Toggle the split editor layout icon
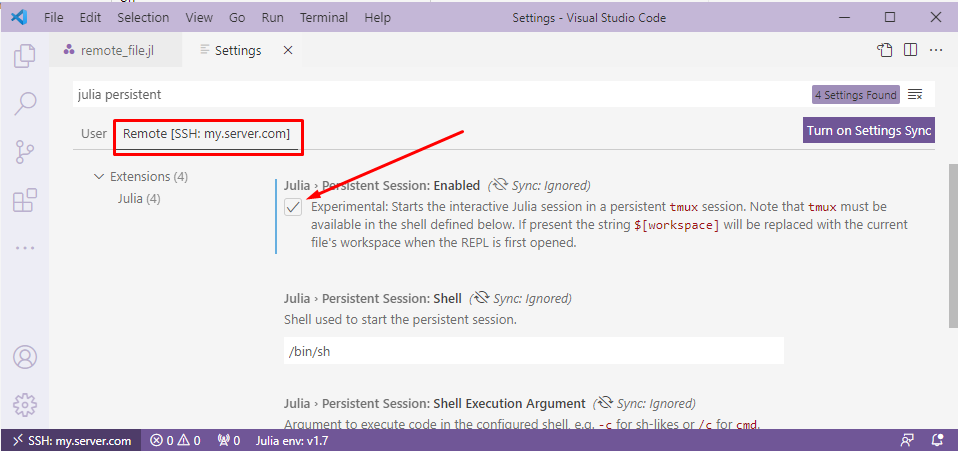This screenshot has height=451, width=958. pyautogui.click(x=910, y=50)
